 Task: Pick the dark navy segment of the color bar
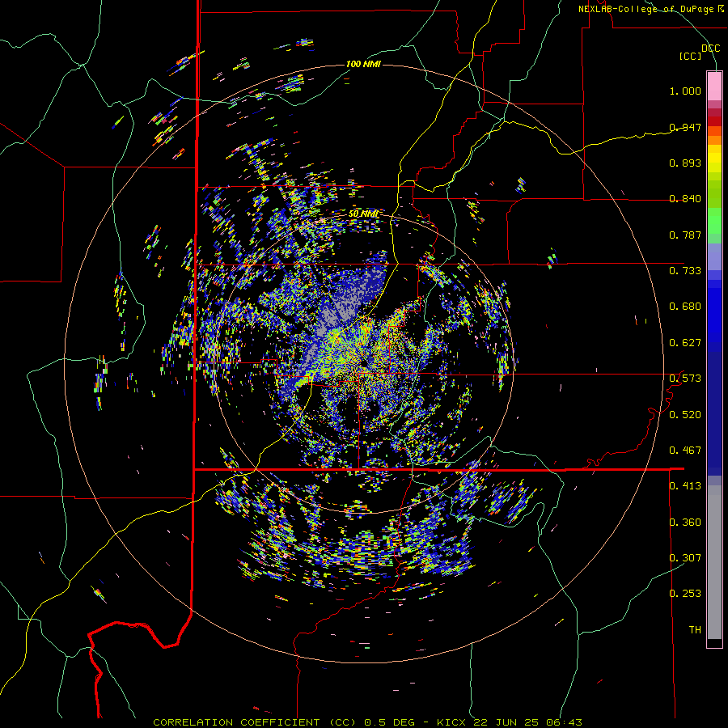(714, 413)
